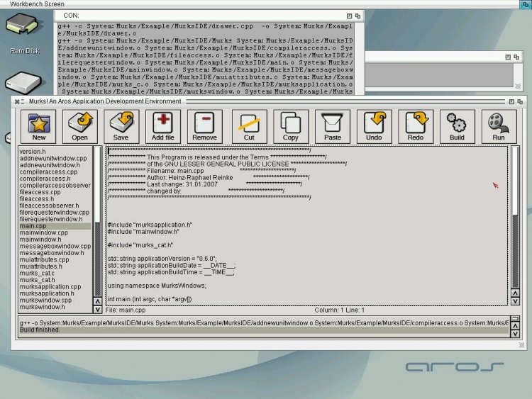Click Remove to delete file from project
Screen dimensions: 532x399
pos(204,126)
